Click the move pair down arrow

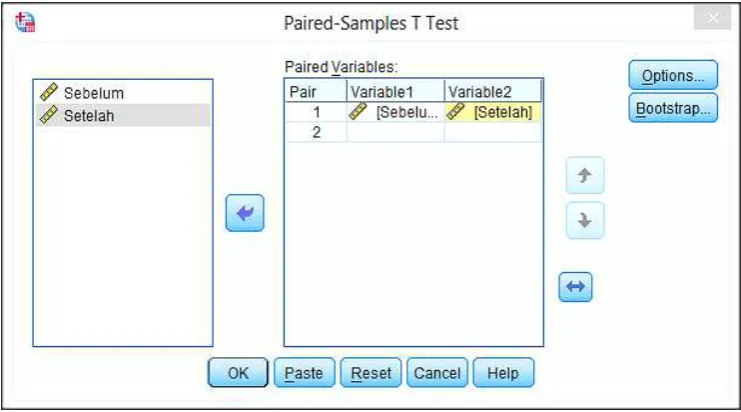click(585, 220)
